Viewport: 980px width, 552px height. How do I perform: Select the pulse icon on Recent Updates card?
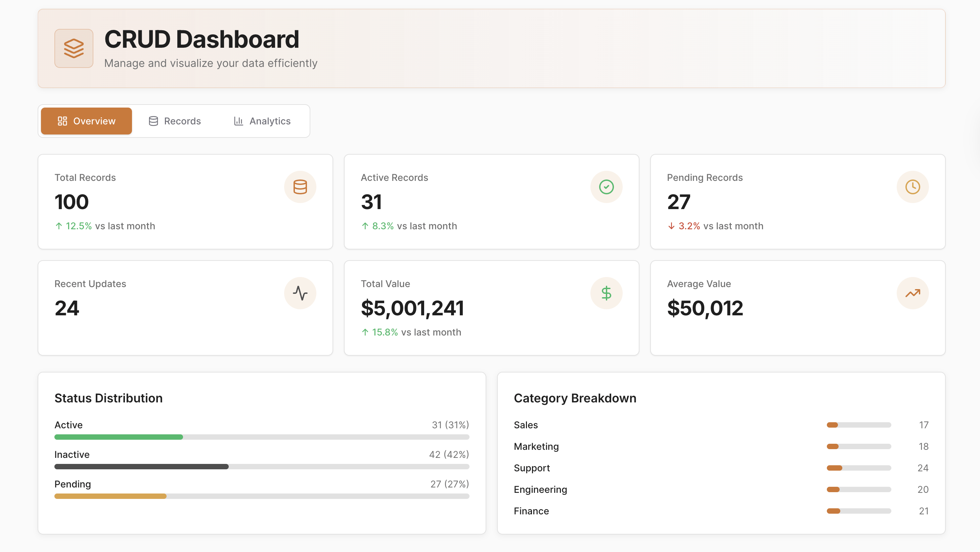[x=300, y=293]
